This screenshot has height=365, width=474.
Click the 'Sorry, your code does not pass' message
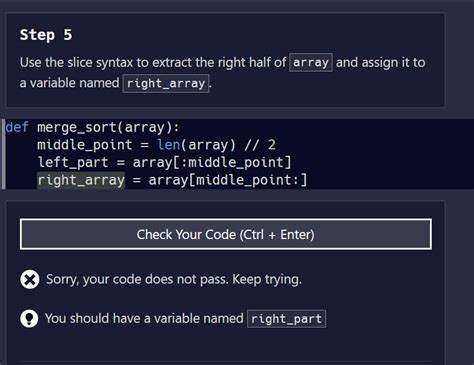pyautogui.click(x=174, y=279)
